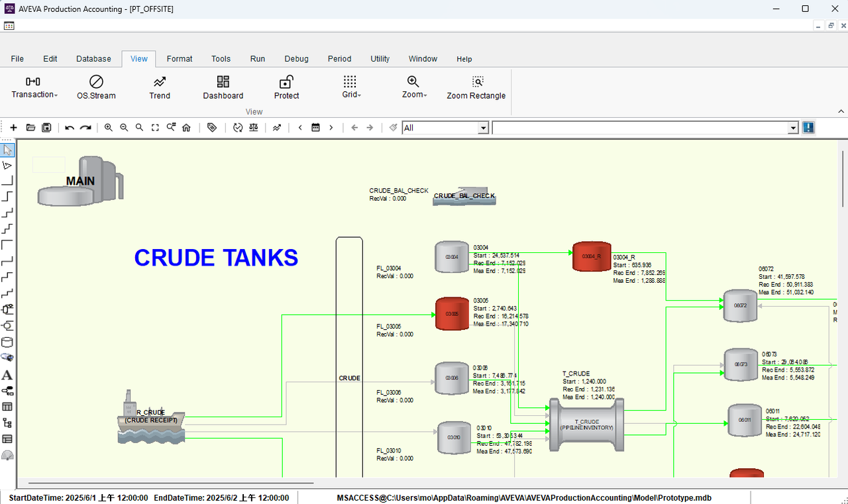The height and width of the screenshot is (504, 848).
Task: Click the Trend icon in the ribbon
Action: coord(160,87)
